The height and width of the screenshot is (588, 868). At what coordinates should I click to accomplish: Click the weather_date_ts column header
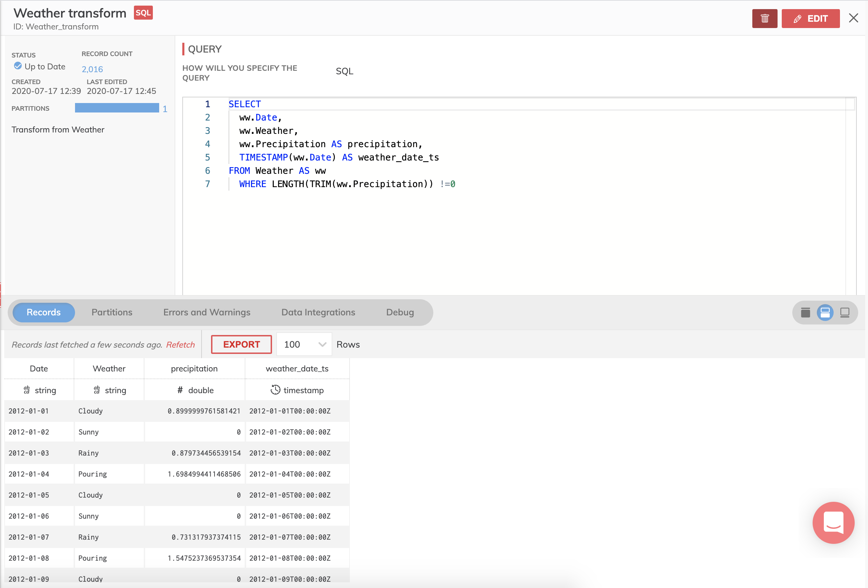point(297,369)
